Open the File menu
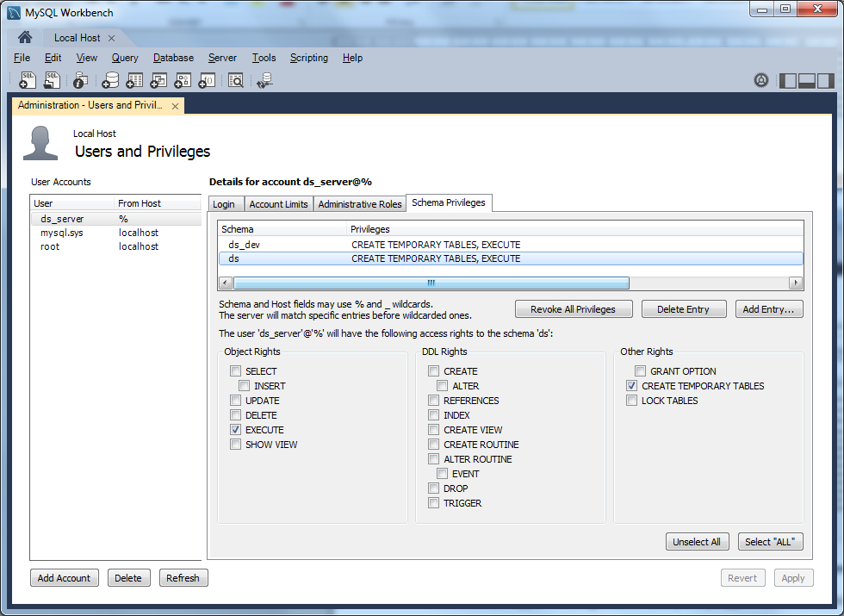 coord(22,58)
